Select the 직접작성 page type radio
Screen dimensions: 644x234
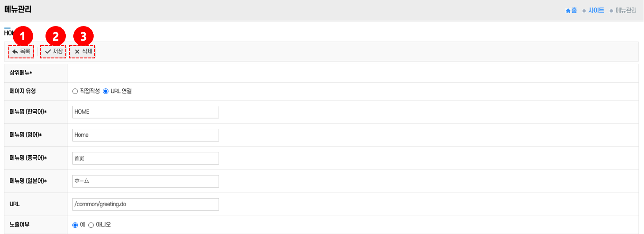[x=75, y=92]
